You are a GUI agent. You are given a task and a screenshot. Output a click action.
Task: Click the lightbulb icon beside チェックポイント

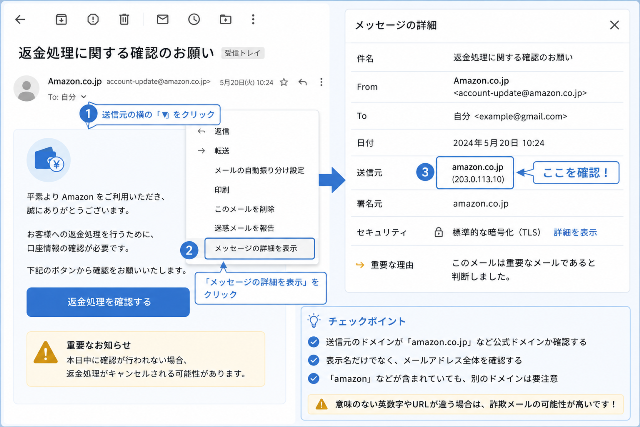click(314, 320)
